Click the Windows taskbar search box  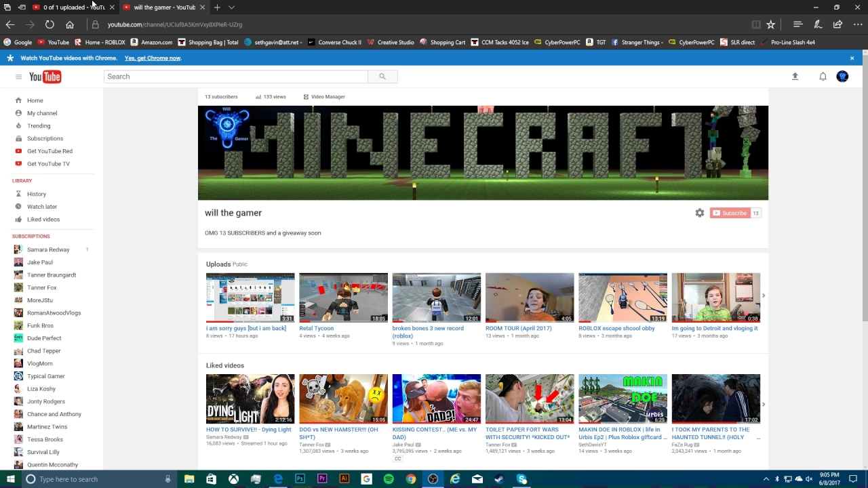(99, 479)
